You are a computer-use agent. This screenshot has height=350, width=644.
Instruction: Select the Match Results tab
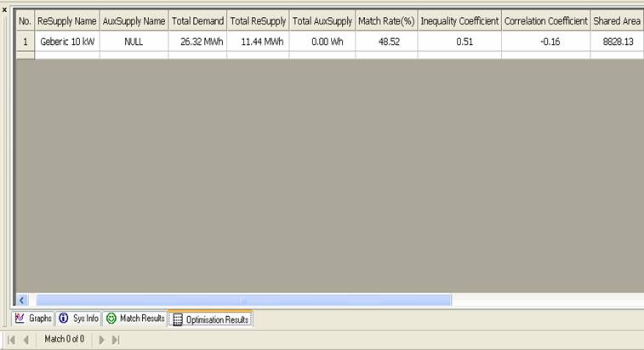(x=135, y=319)
